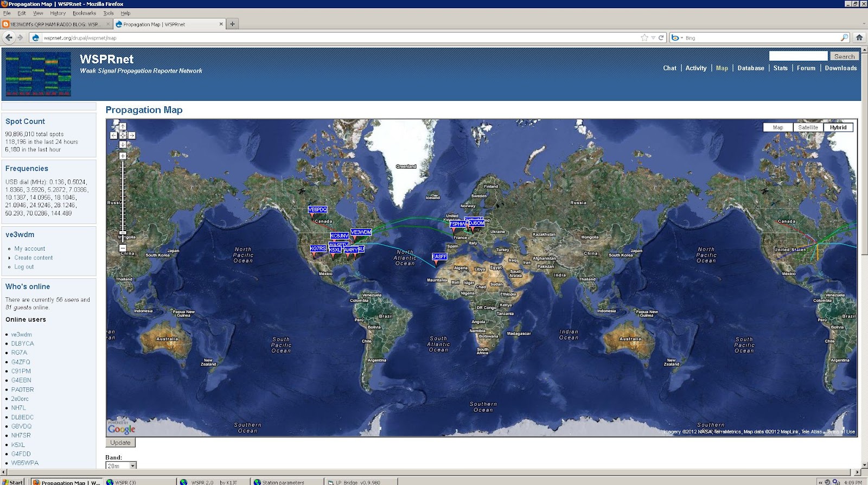The image size is (868, 485).
Task: Focus the WSPRnet search input field
Action: [x=798, y=56]
